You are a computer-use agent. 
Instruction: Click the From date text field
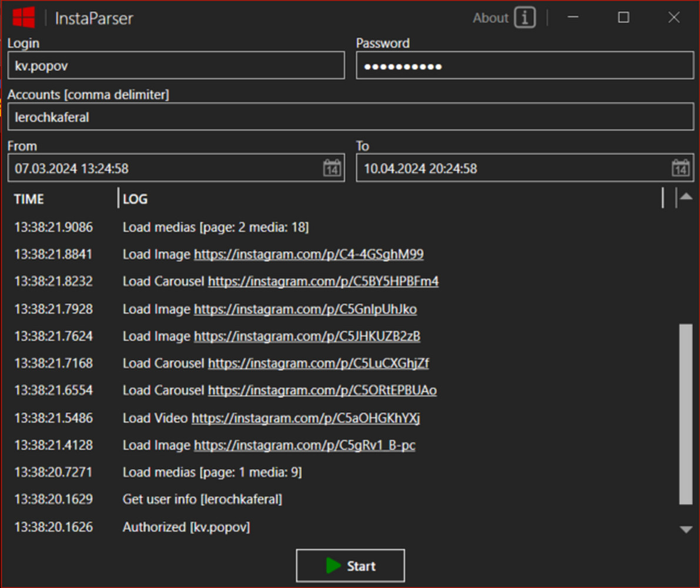tap(165, 169)
